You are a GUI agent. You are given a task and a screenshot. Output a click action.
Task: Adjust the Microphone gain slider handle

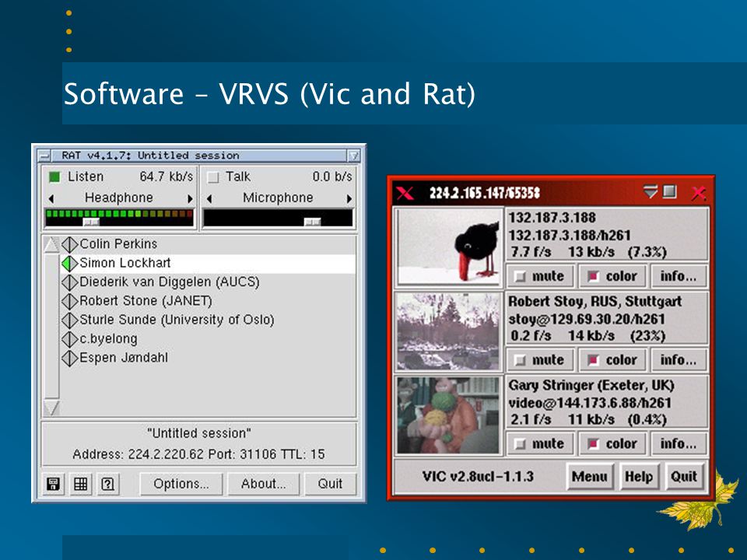tap(313, 222)
